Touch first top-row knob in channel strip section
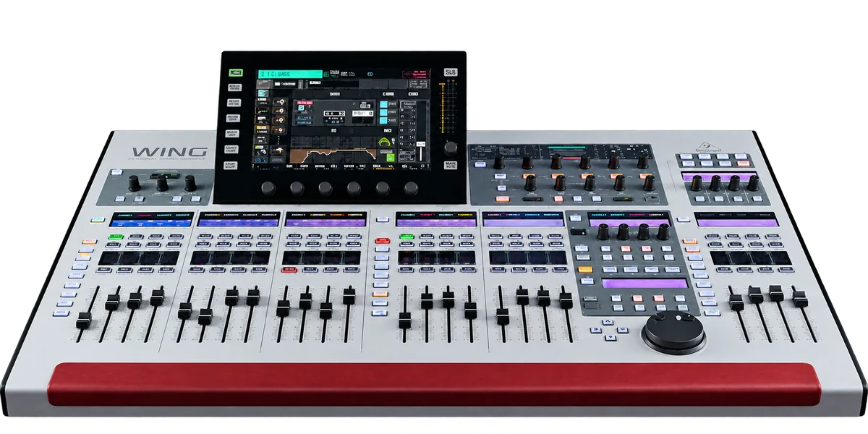 (499, 162)
